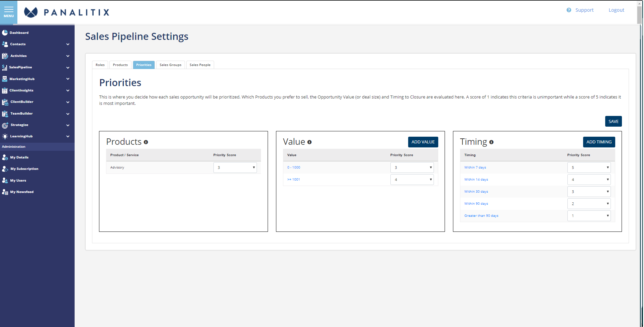Expand the ClientInsights menu chevron
The height and width of the screenshot is (327, 644).
[68, 90]
